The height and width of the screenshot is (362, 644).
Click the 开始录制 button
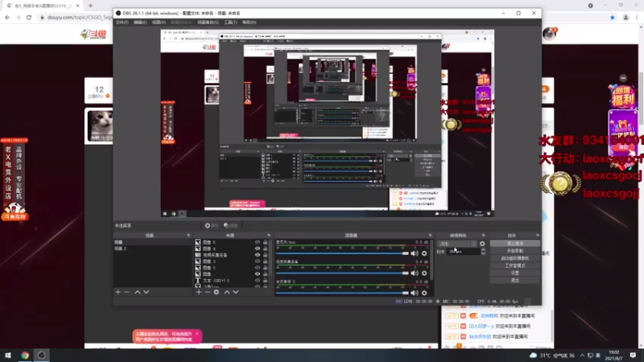point(515,251)
